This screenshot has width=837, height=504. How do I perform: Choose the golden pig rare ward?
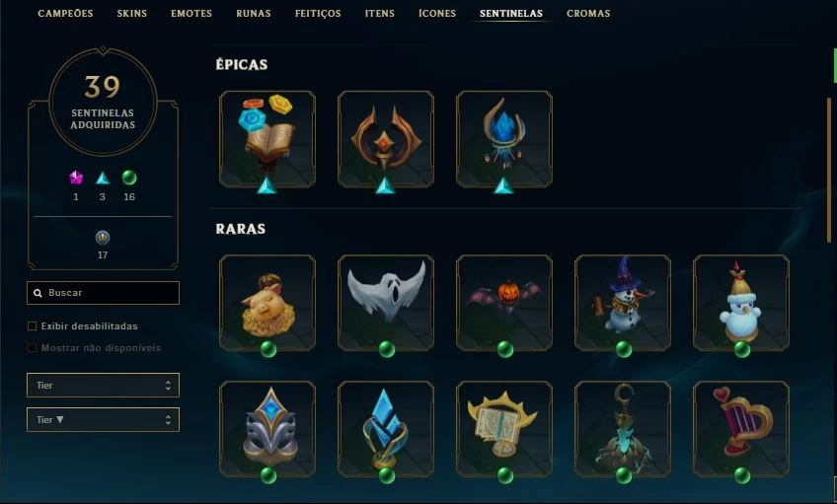[x=267, y=303]
